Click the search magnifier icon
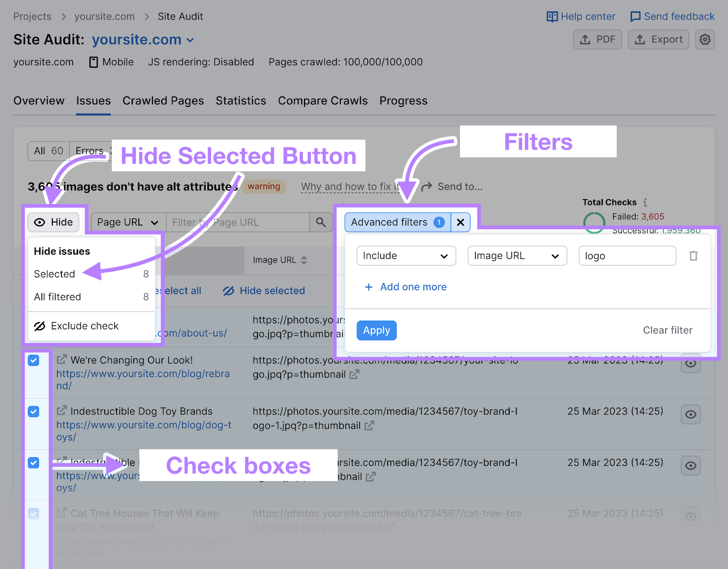 tap(321, 222)
